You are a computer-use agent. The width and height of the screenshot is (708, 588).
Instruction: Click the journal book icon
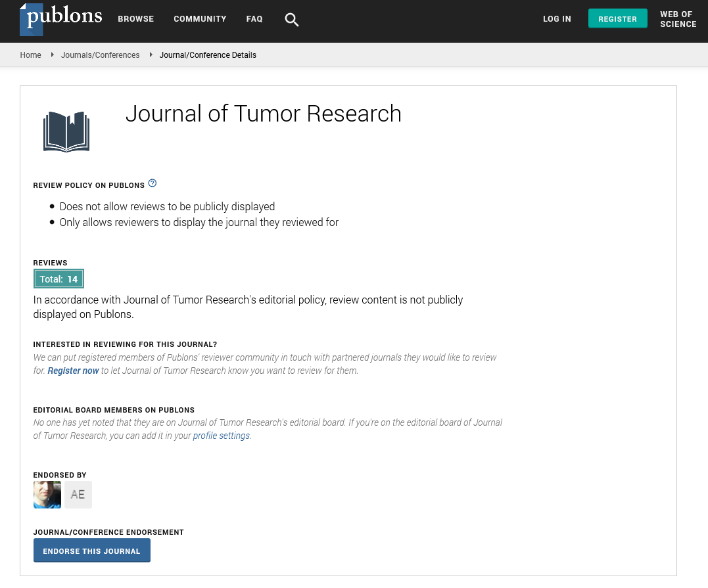click(x=66, y=131)
